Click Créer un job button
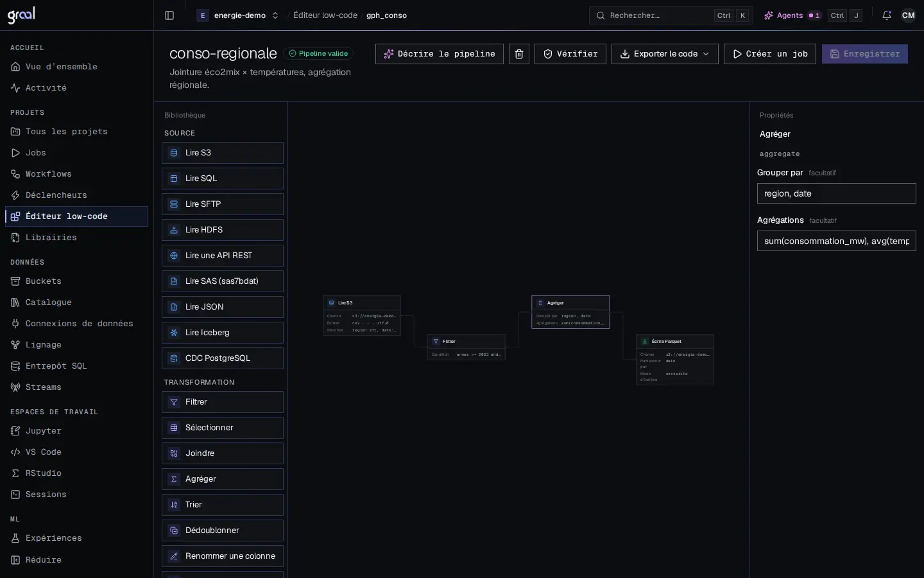Viewport: 924px width, 578px height. pyautogui.click(x=770, y=54)
